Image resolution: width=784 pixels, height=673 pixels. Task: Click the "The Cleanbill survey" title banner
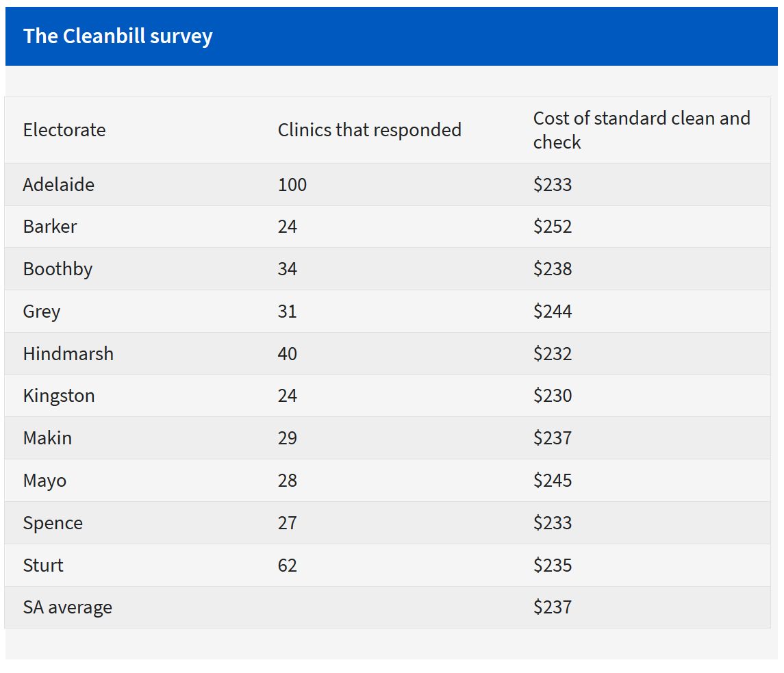pos(118,36)
